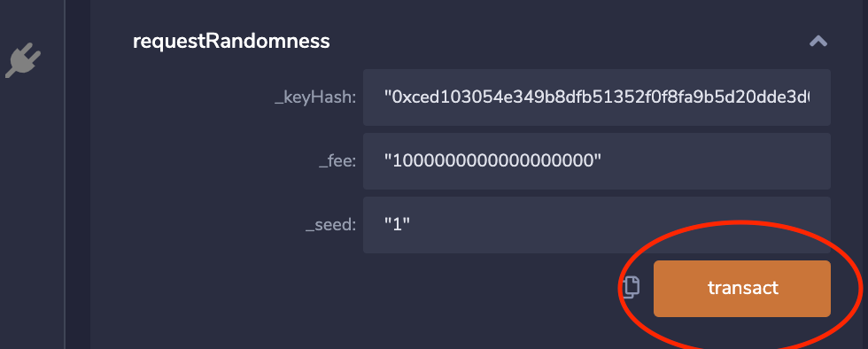868x349 pixels.
Task: Focus the _fee input field
Action: pos(597,161)
